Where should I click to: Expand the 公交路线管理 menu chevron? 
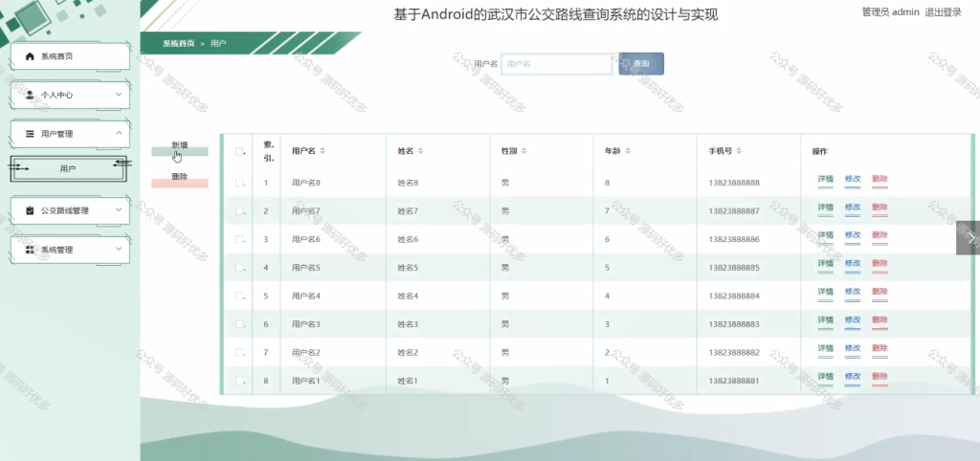(119, 209)
